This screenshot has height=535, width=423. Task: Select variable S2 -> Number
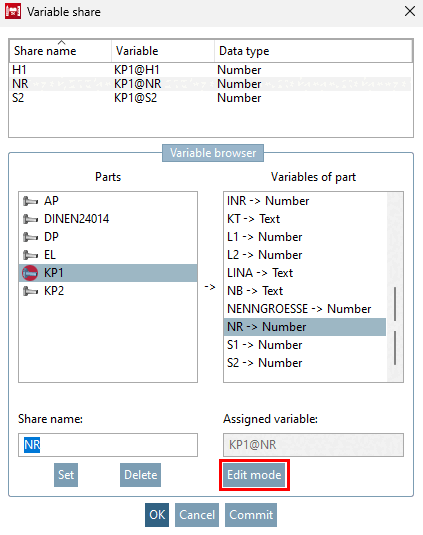tap(305, 363)
